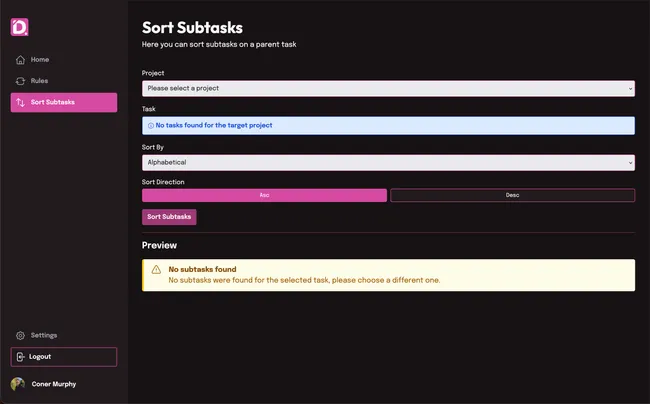This screenshot has width=650, height=404.
Task: Open the Project dropdown
Action: (388, 88)
